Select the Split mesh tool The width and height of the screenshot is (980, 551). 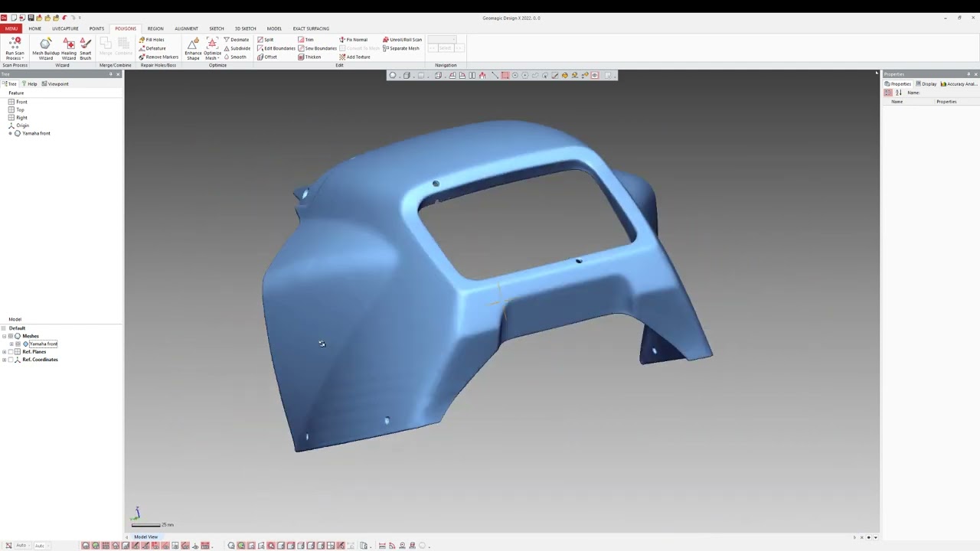coord(266,40)
